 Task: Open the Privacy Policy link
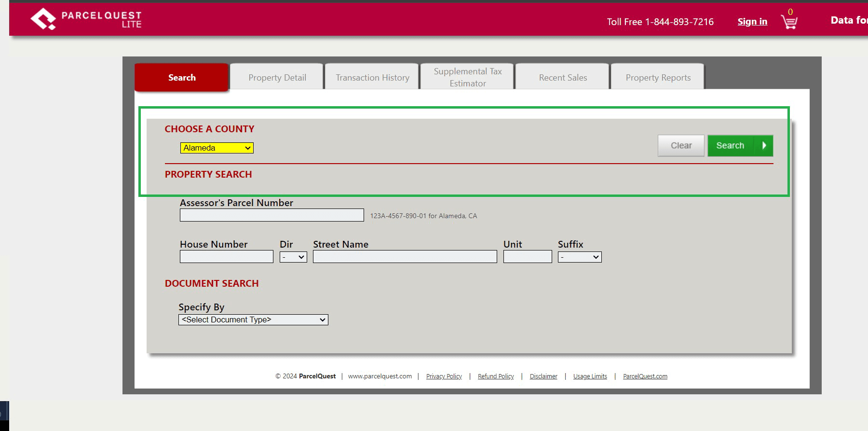tap(444, 376)
